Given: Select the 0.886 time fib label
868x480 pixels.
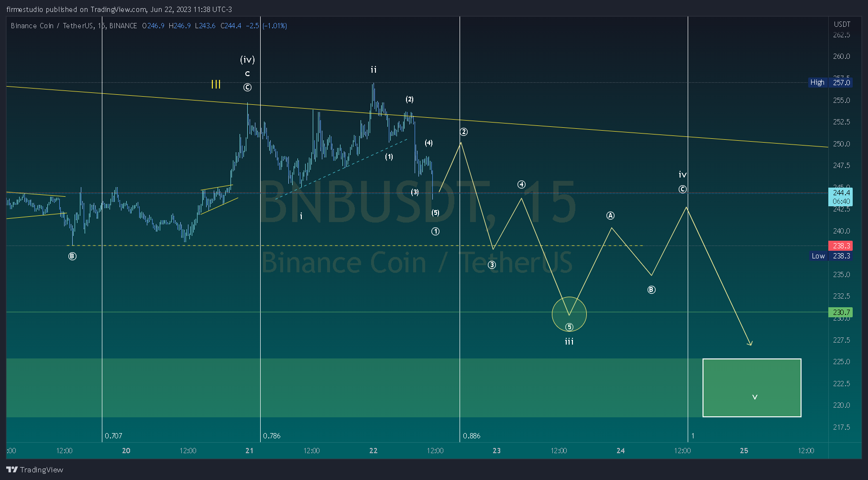Looking at the screenshot, I should click(472, 436).
